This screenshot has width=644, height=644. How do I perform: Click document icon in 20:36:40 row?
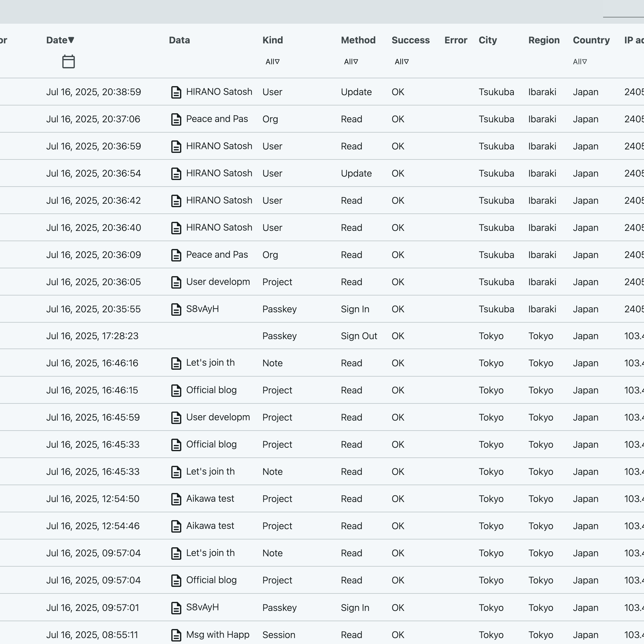click(176, 228)
